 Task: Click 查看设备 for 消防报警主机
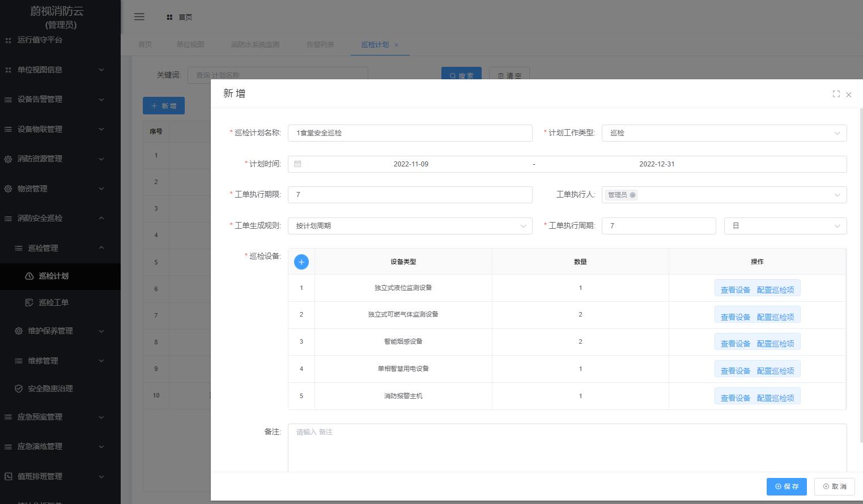coord(735,398)
